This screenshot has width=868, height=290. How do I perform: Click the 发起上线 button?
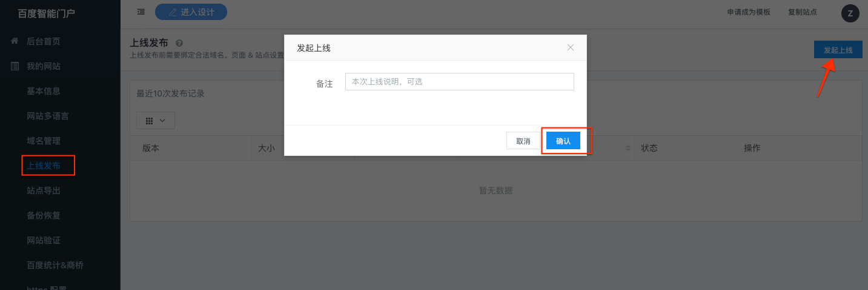(838, 50)
